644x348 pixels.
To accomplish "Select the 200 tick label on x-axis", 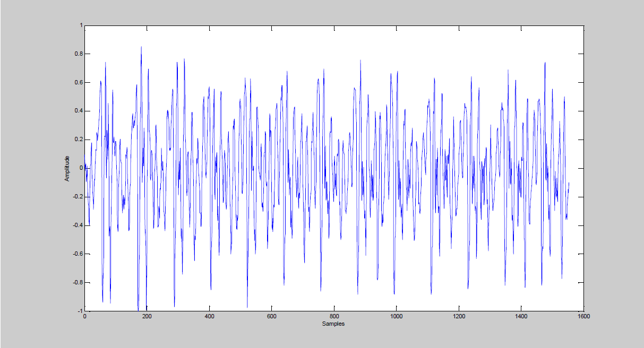I will tap(147, 316).
